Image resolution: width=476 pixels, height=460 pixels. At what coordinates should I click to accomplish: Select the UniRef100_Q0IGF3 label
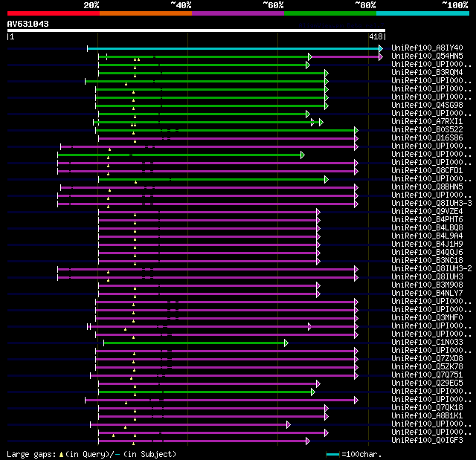pyautogui.click(x=427, y=440)
